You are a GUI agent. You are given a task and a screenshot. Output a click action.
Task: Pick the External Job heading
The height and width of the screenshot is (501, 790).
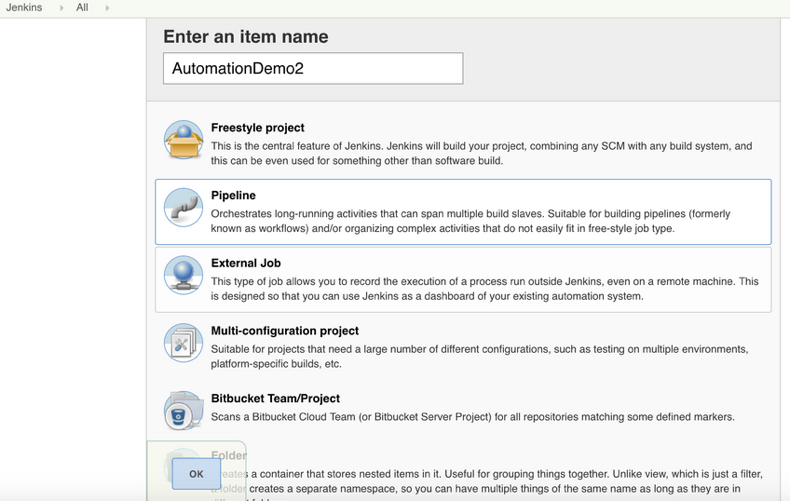[246, 263]
